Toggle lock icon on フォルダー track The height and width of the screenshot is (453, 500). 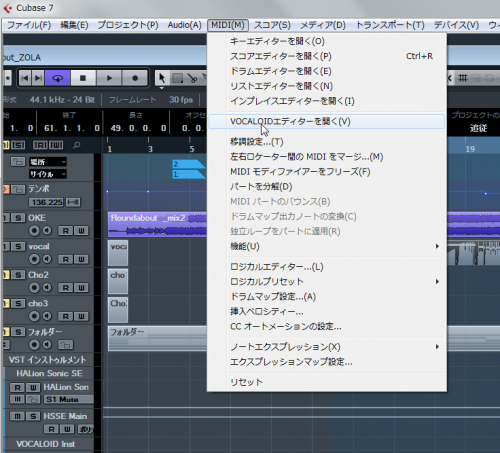click(65, 345)
